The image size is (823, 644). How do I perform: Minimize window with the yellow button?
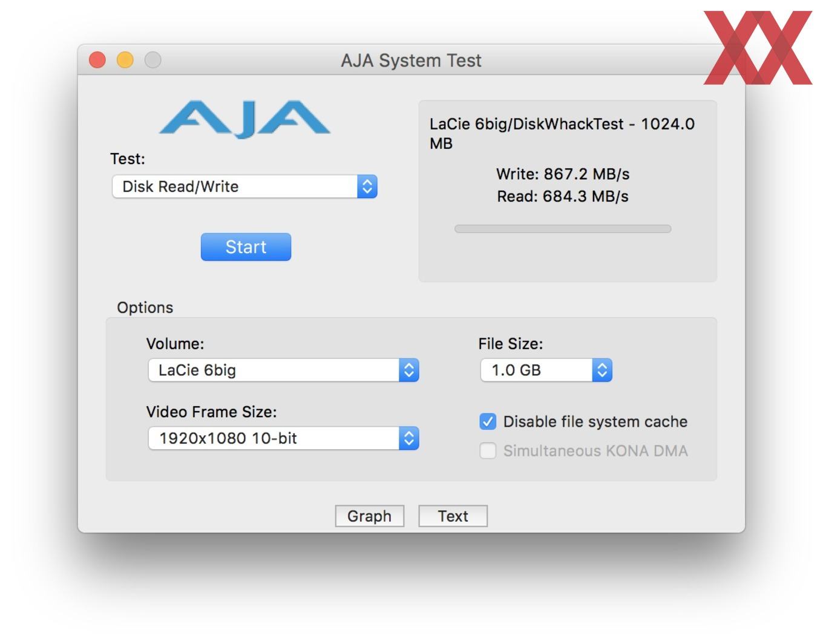coord(125,60)
